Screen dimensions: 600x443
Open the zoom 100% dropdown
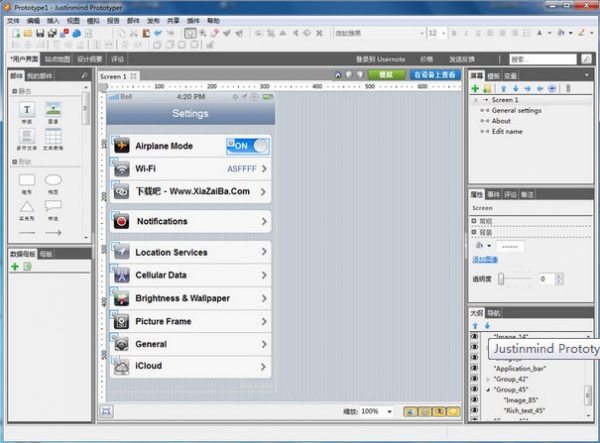tap(390, 412)
